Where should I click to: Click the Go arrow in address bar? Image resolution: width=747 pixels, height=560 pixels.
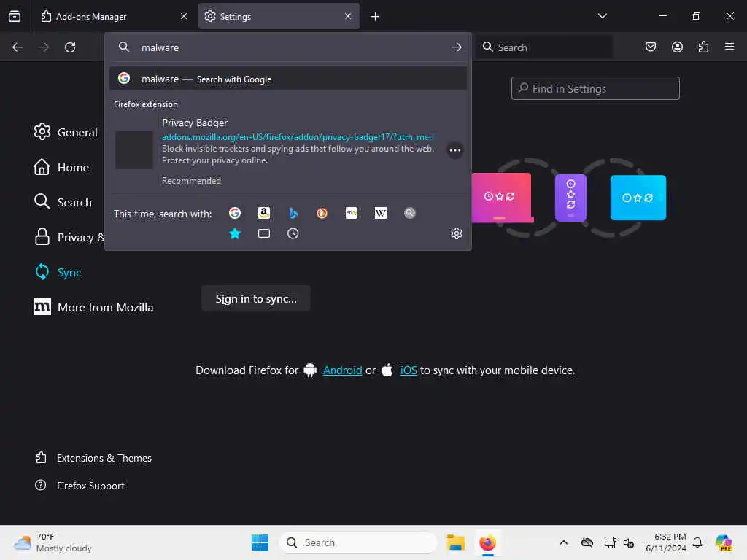tap(456, 47)
